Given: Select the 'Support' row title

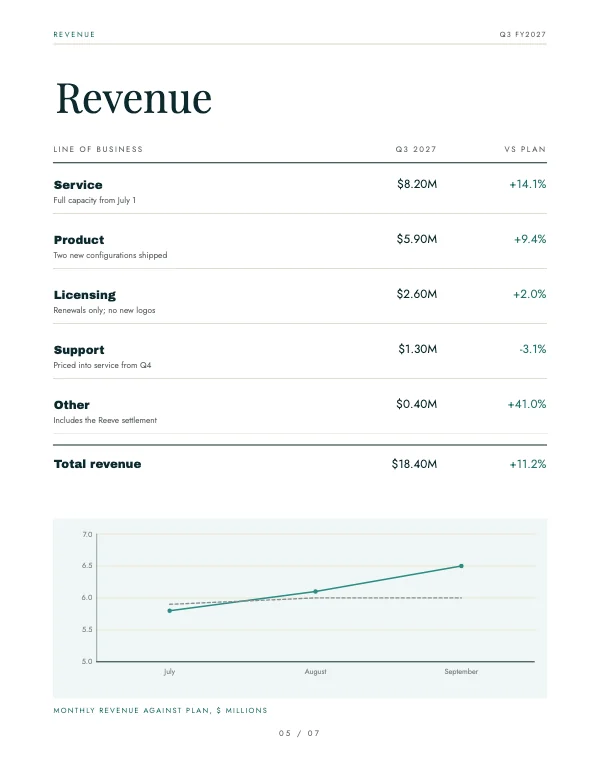Looking at the screenshot, I should coord(79,350).
